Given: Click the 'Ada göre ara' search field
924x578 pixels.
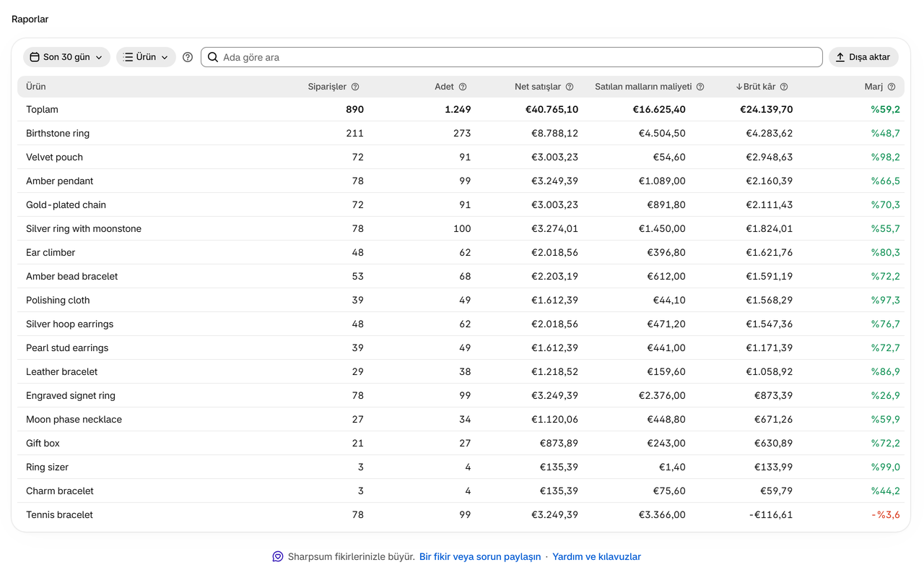Looking at the screenshot, I should coord(511,57).
